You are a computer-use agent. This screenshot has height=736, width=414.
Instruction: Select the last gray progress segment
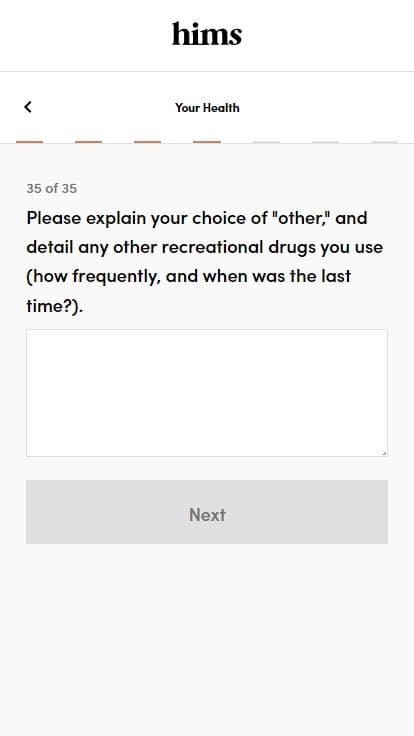click(384, 142)
